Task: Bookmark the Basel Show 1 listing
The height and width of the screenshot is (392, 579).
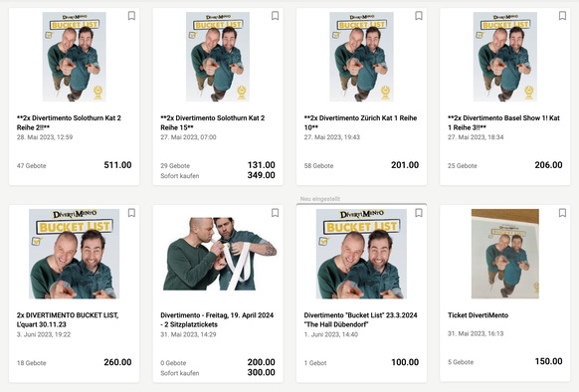Action: 562,16
